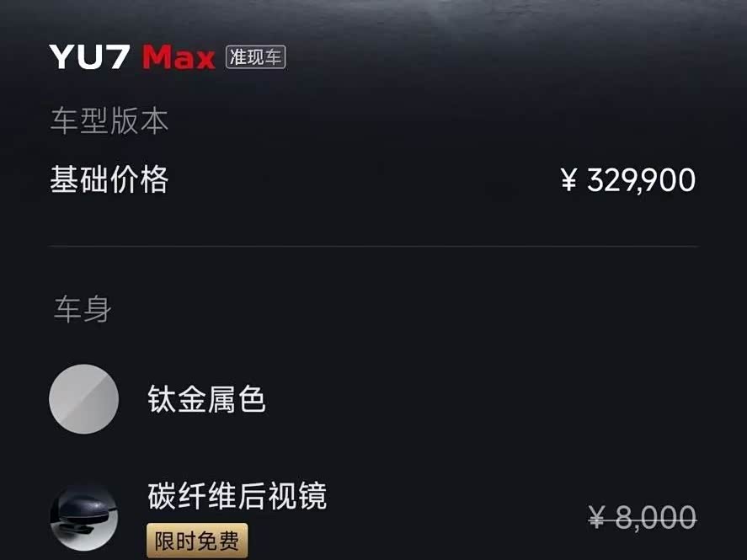Tap the blank gap in the 基础价格 row
Viewport: 747px width, 560px height.
pyautogui.click(x=365, y=180)
